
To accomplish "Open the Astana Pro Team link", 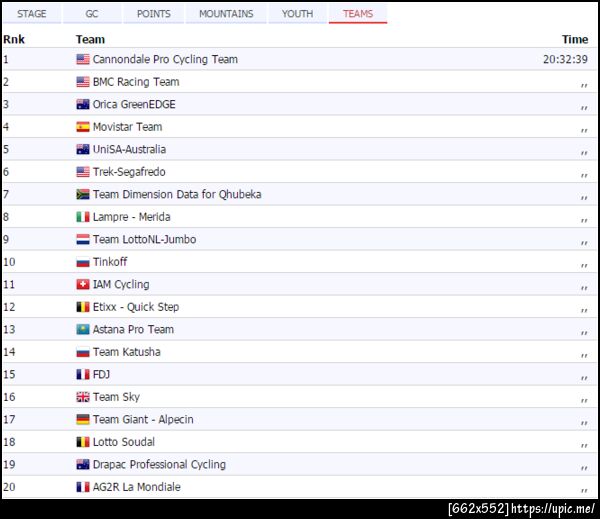I will [134, 330].
